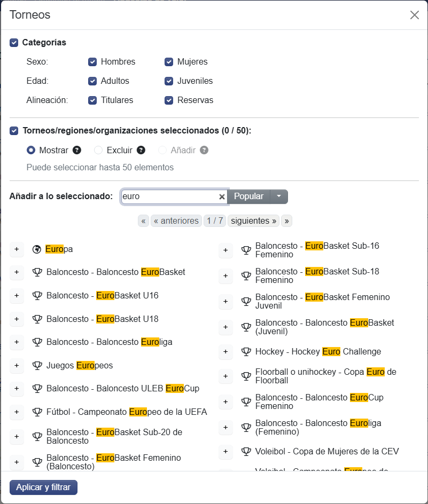
Task: Go to siguientes page
Action: (x=253, y=221)
